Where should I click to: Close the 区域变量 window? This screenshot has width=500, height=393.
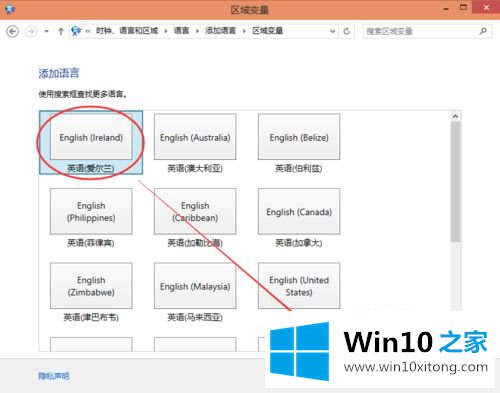pos(486,7)
